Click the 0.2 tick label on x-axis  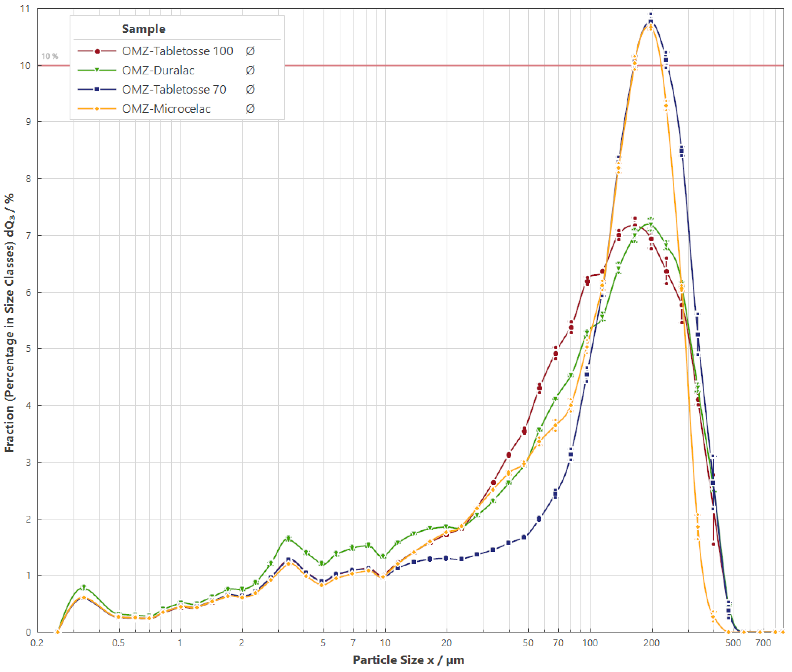pos(37,643)
